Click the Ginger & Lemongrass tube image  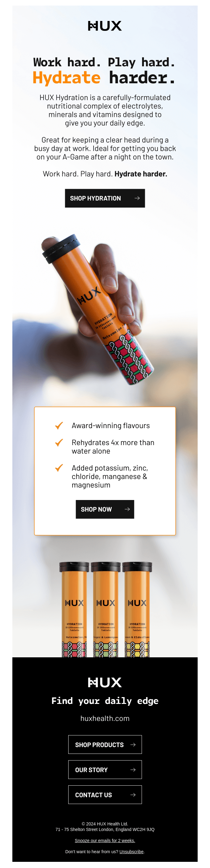pyautogui.click(x=106, y=609)
